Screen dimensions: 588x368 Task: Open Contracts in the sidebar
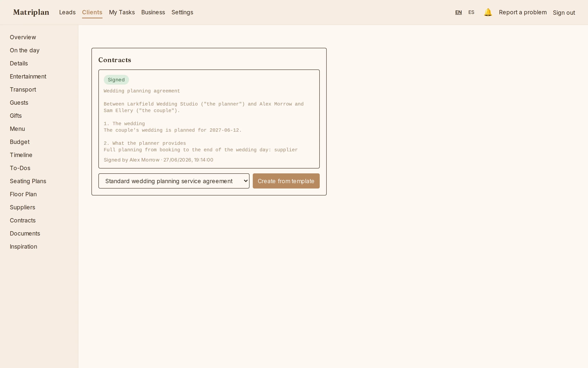coord(23,221)
